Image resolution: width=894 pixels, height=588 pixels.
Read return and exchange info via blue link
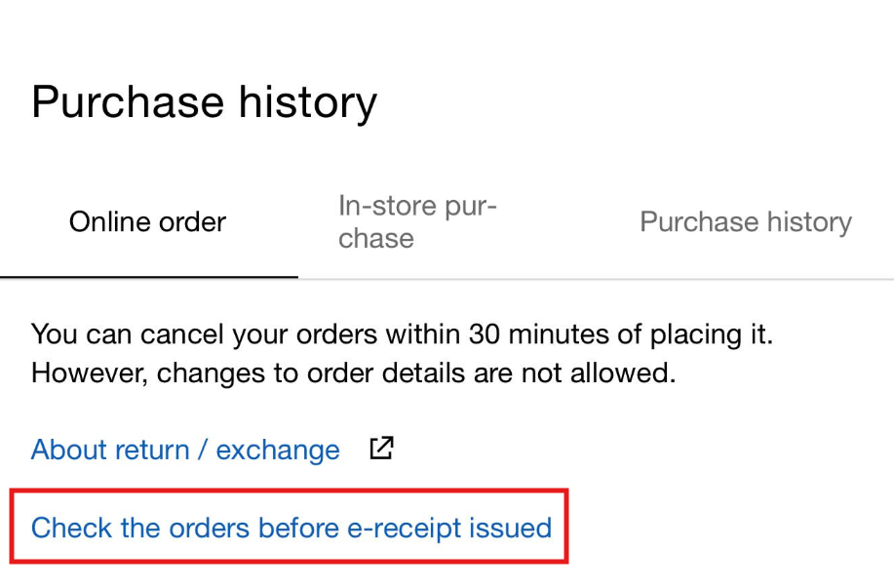coord(185,451)
